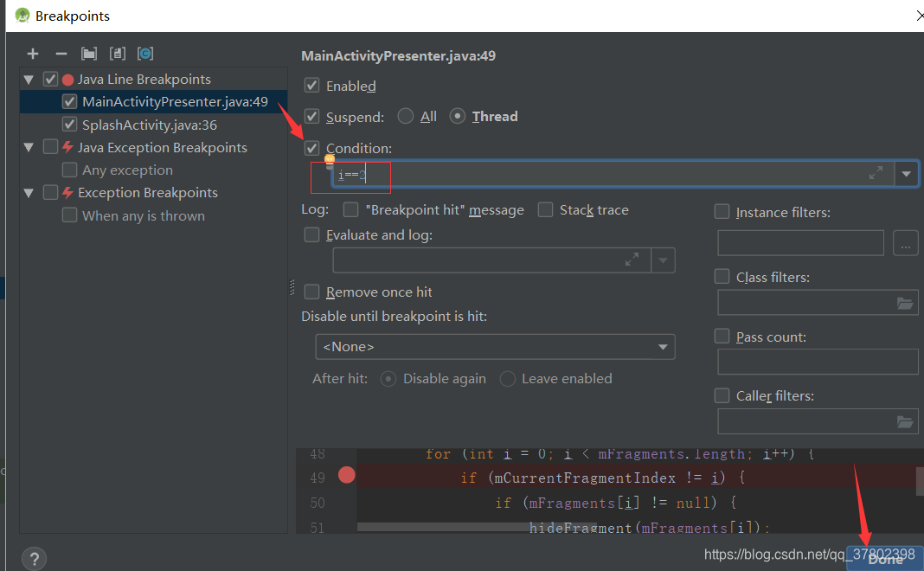Click the folder icon beside Class filters field
This screenshot has width=924, height=571.
click(905, 302)
